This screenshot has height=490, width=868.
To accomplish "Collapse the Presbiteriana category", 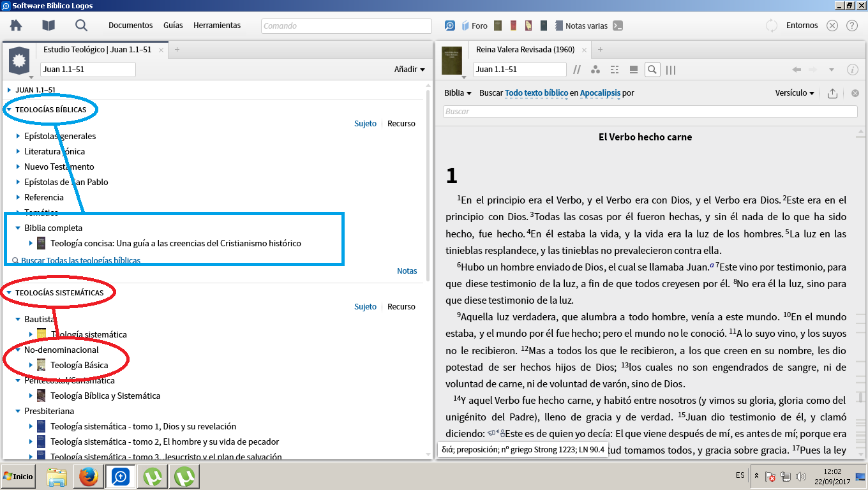I will (x=19, y=411).
